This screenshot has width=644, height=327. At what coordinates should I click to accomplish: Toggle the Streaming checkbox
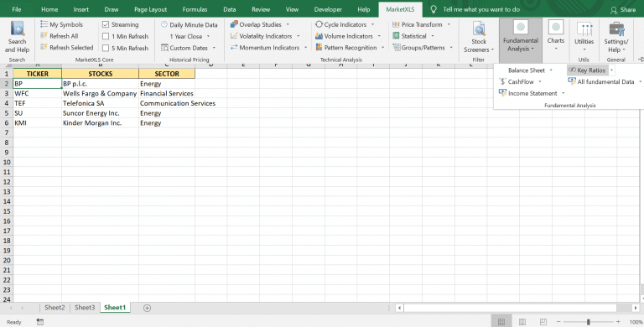point(106,24)
